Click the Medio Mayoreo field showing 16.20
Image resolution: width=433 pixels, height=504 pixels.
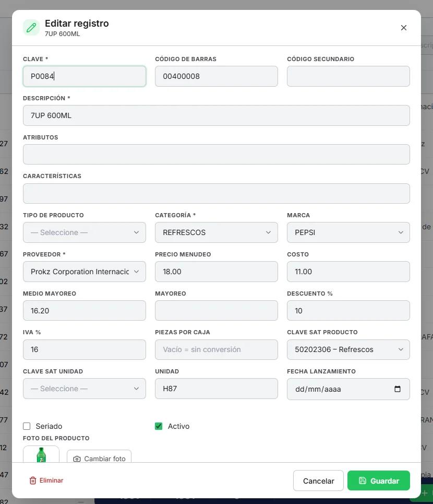(x=85, y=311)
